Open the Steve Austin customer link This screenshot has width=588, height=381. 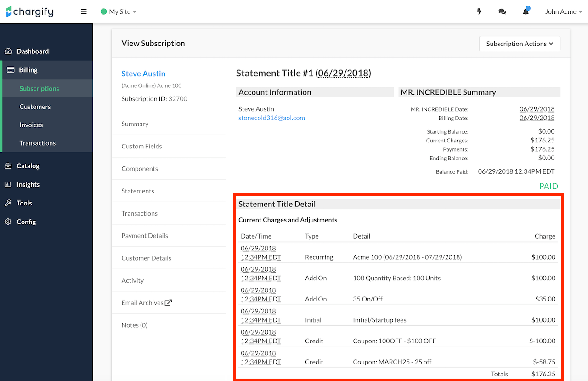pos(143,74)
